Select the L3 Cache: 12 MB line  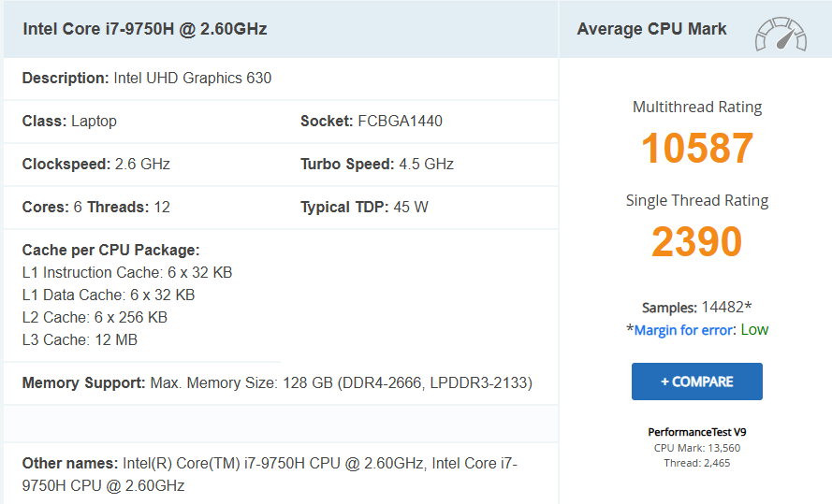[x=80, y=340]
